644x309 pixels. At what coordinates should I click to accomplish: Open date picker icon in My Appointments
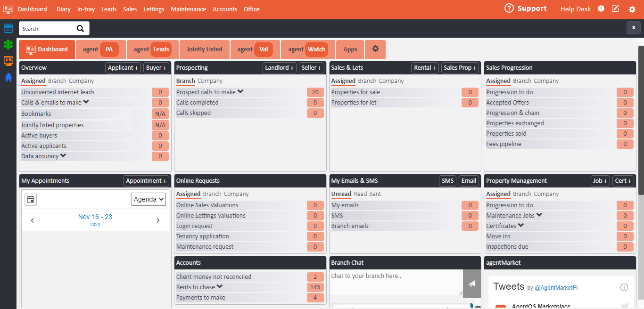[x=31, y=200]
